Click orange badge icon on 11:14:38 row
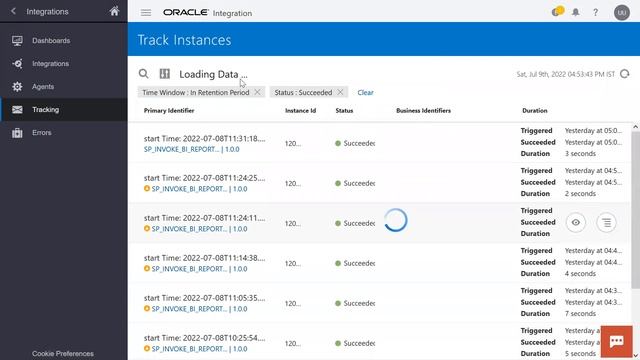The width and height of the screenshot is (640, 360). [147, 269]
